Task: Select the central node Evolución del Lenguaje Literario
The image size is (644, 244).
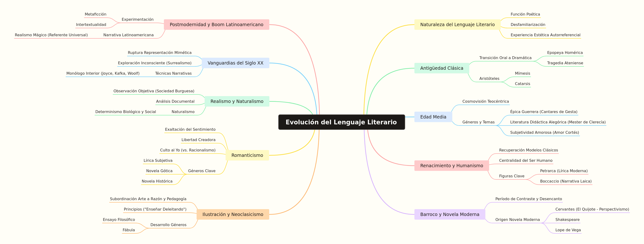Action: point(341,122)
